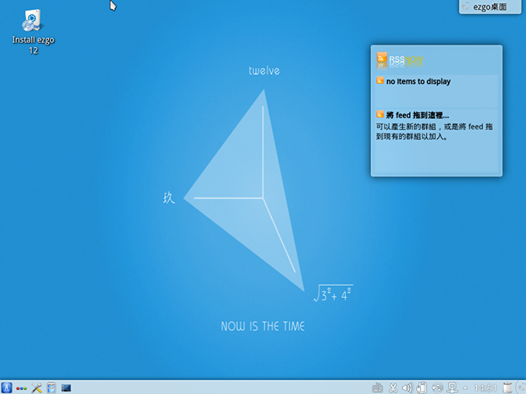This screenshot has height=394, width=526.
Task: Open the network management tray icon
Action: click(452, 388)
